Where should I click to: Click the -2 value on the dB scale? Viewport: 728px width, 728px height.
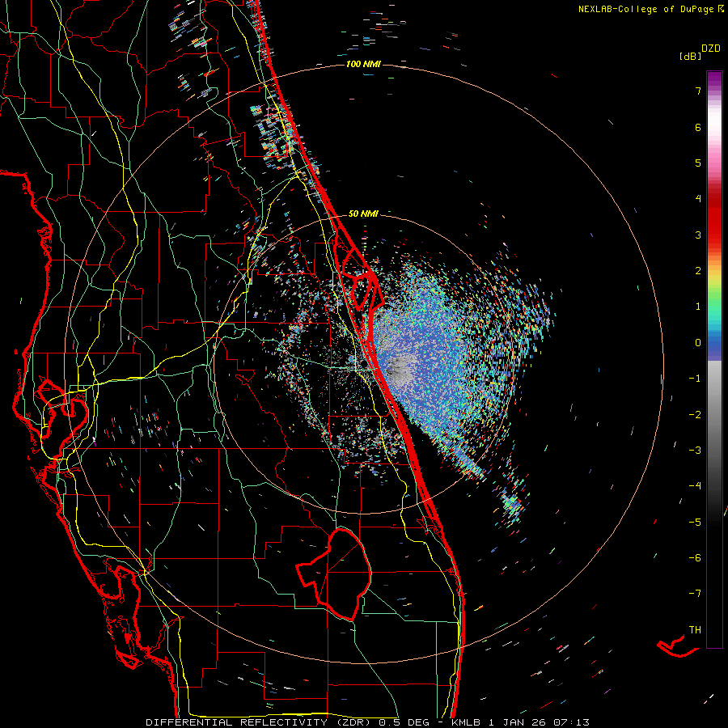pyautogui.click(x=695, y=415)
